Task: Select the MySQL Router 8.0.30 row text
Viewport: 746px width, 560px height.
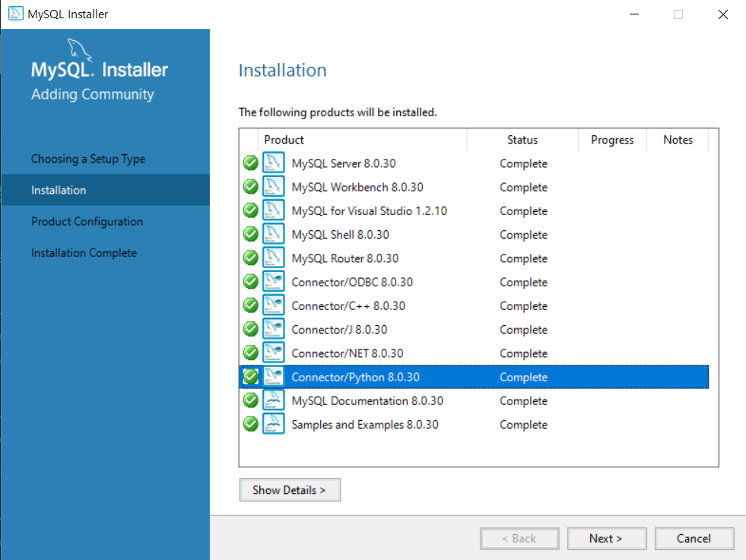Action: 345,258
